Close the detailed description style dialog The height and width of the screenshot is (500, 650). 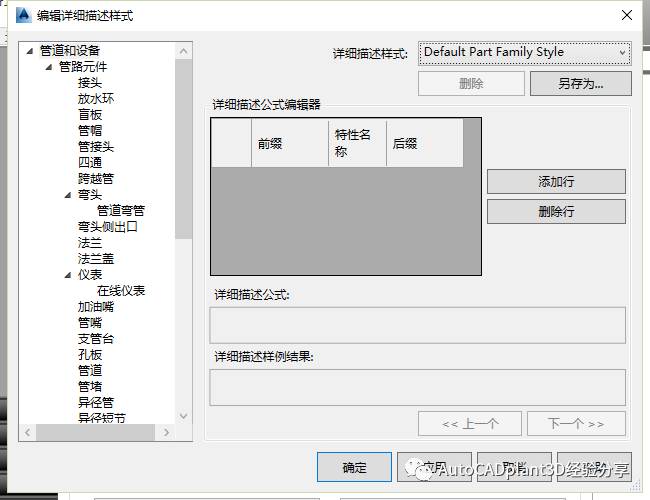pyautogui.click(x=626, y=15)
